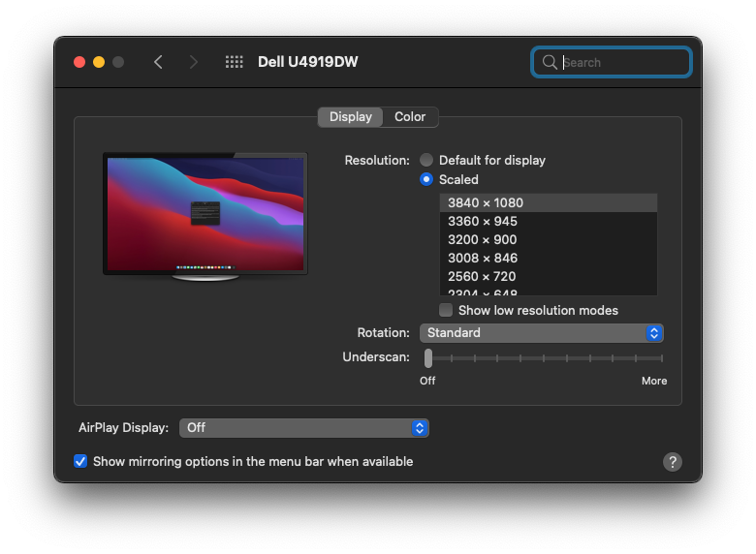The height and width of the screenshot is (554, 756).
Task: Click the Underscan slider handle
Action: pyautogui.click(x=428, y=358)
